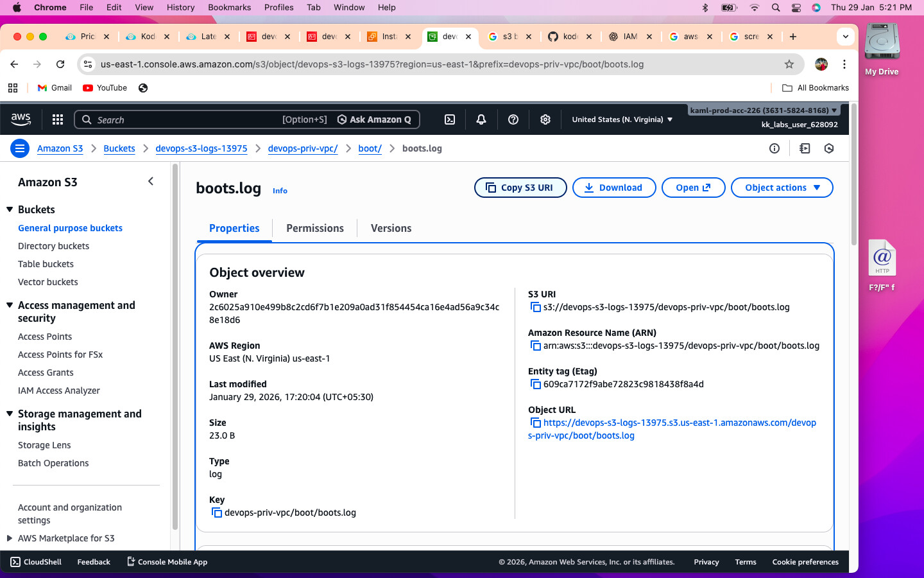Click the site information icon in address bar
The image size is (924, 578).
coord(89,64)
